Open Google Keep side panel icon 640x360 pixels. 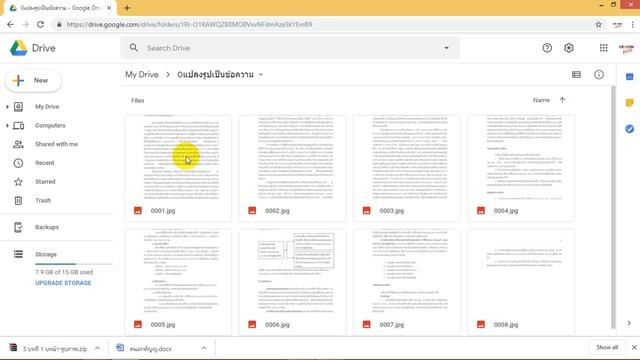[629, 102]
